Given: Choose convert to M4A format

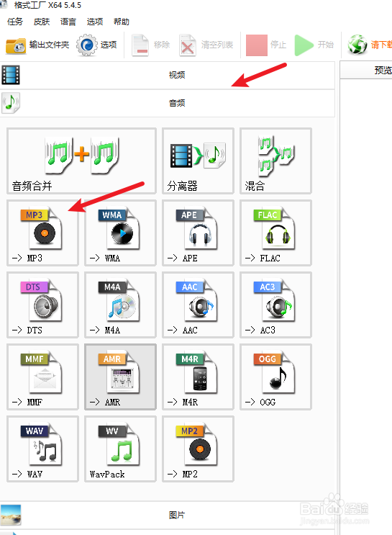Looking at the screenshot, I should [x=120, y=305].
